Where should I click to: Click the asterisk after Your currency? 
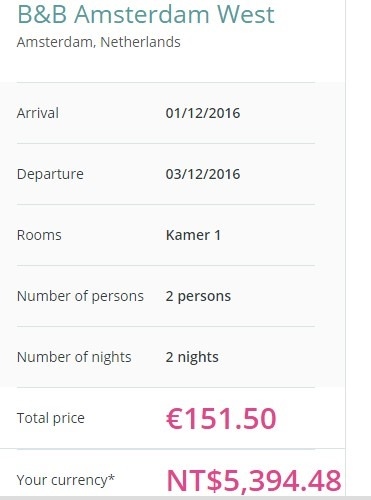(x=111, y=477)
